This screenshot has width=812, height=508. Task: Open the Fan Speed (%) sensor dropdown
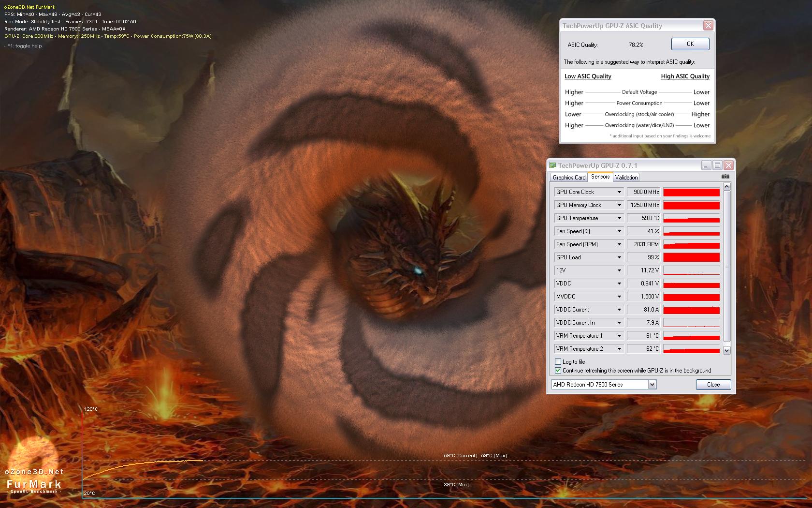(619, 231)
